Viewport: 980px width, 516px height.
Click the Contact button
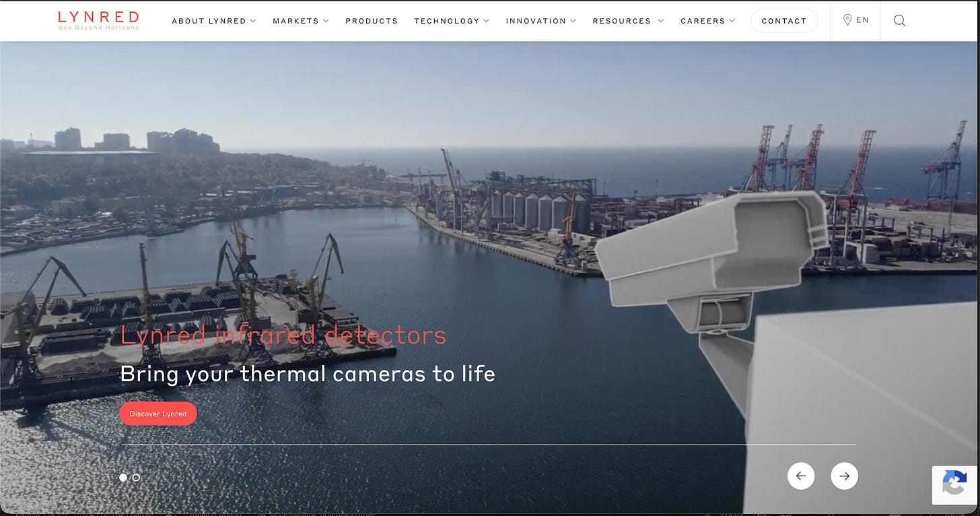(784, 21)
